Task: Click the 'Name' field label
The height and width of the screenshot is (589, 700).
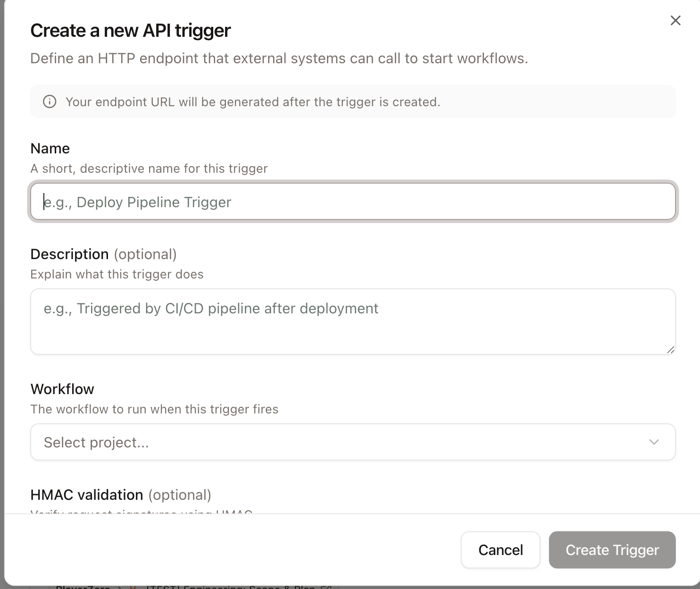Action: point(50,148)
